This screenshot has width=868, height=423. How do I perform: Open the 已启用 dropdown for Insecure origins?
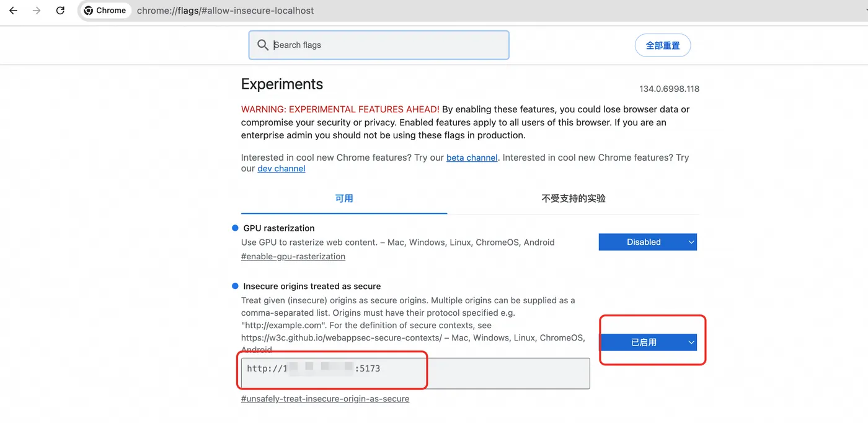coord(647,342)
